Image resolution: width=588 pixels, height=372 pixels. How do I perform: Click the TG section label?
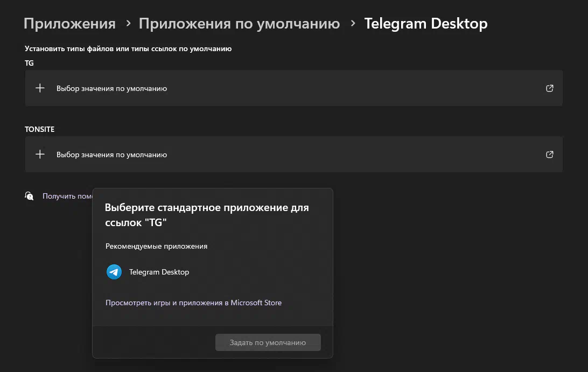(29, 63)
